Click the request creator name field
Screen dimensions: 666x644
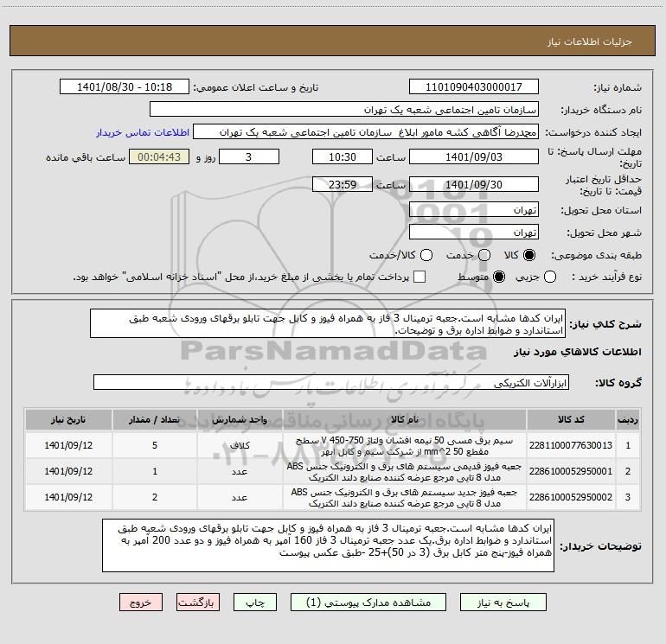pyautogui.click(x=366, y=131)
